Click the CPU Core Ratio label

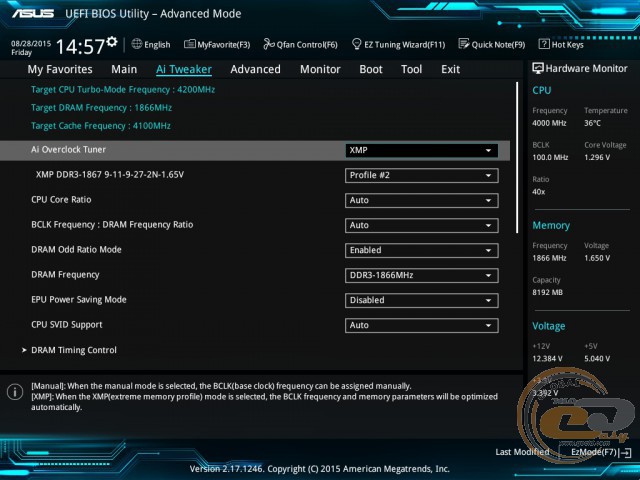pos(61,200)
